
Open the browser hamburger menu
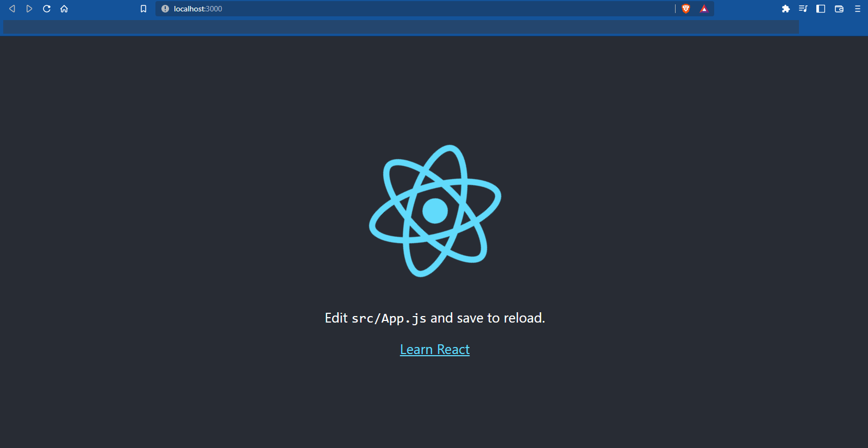(858, 9)
